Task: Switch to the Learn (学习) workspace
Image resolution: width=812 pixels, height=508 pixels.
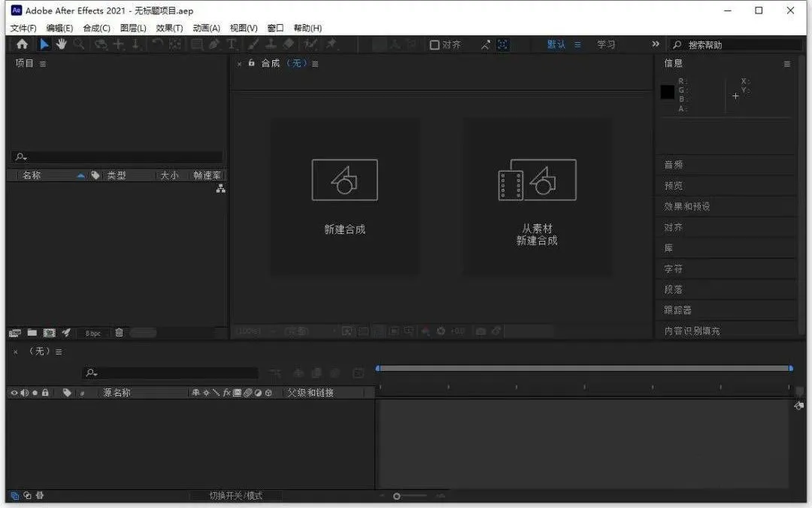Action: pos(606,44)
